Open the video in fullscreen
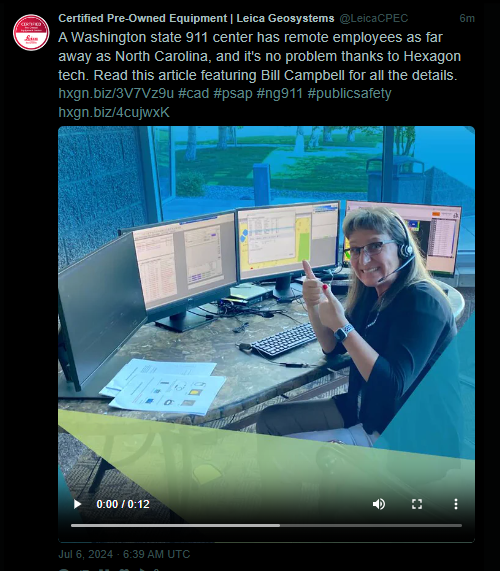 [417, 504]
